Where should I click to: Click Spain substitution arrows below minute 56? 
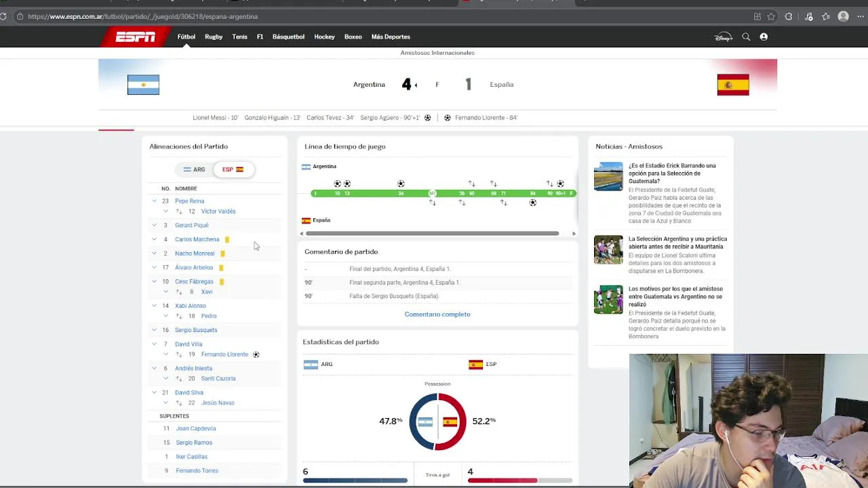tap(462, 203)
